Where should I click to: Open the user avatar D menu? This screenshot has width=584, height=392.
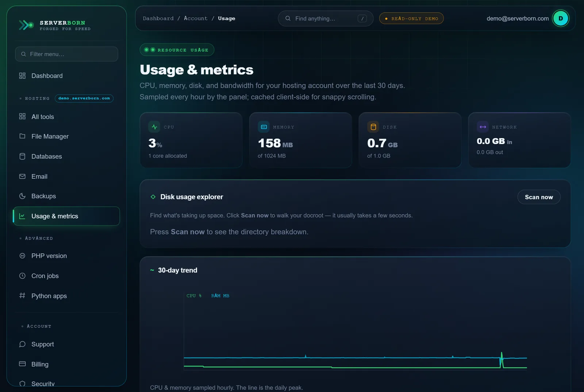click(561, 18)
